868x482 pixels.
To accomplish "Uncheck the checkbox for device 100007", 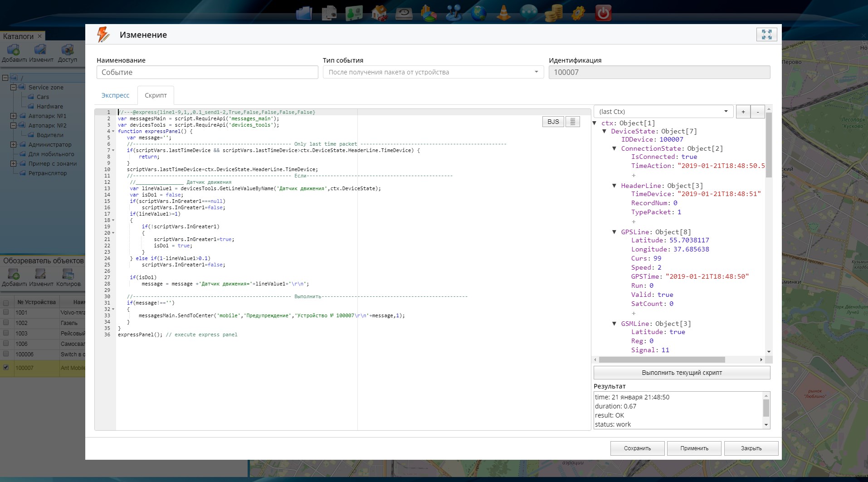I will (x=6, y=368).
